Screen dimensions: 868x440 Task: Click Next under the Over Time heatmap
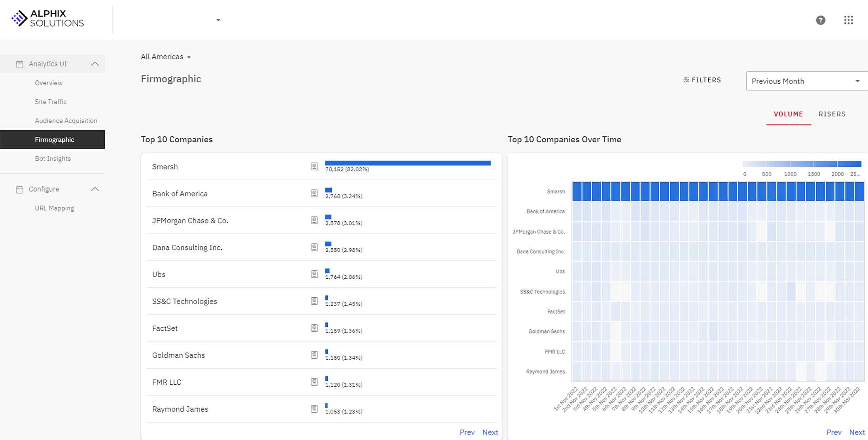857,432
